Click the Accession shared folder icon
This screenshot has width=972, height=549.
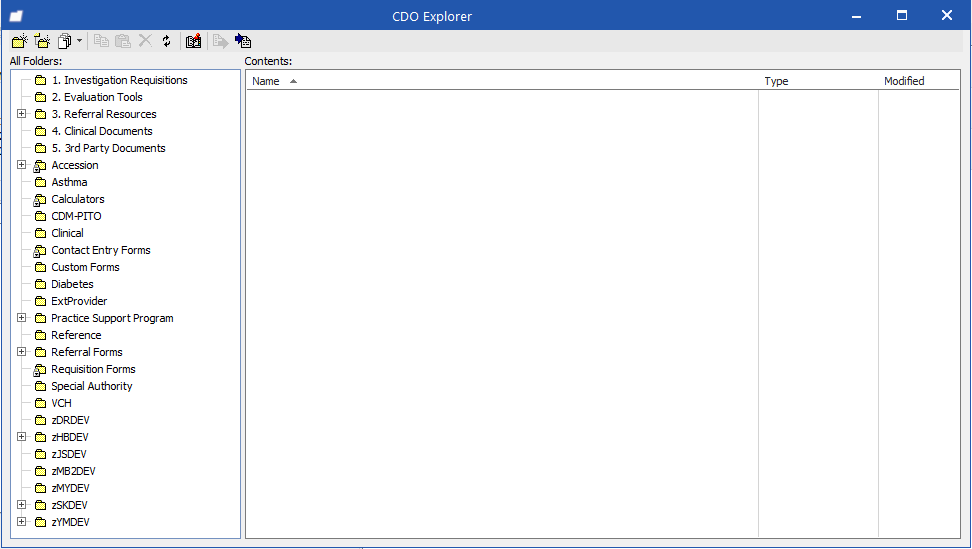[x=40, y=165]
